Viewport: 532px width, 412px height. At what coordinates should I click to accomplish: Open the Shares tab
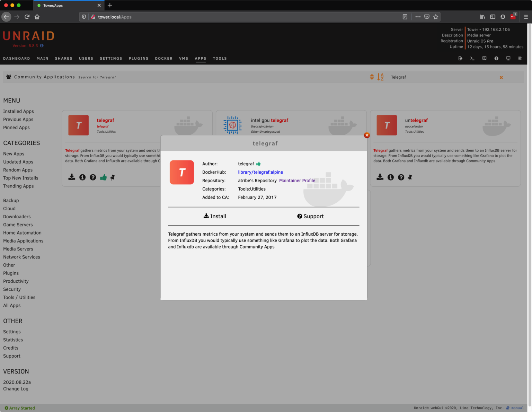64,59
